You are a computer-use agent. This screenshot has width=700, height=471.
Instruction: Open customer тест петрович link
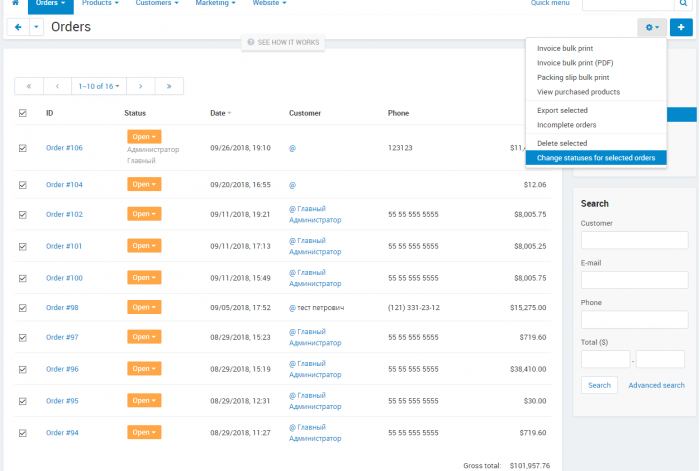pos(321,308)
